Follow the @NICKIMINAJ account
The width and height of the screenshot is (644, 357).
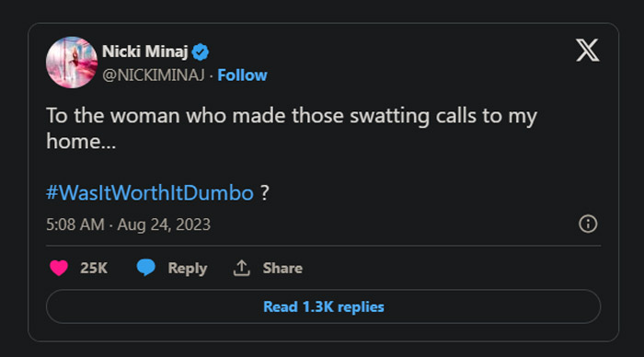coord(242,75)
